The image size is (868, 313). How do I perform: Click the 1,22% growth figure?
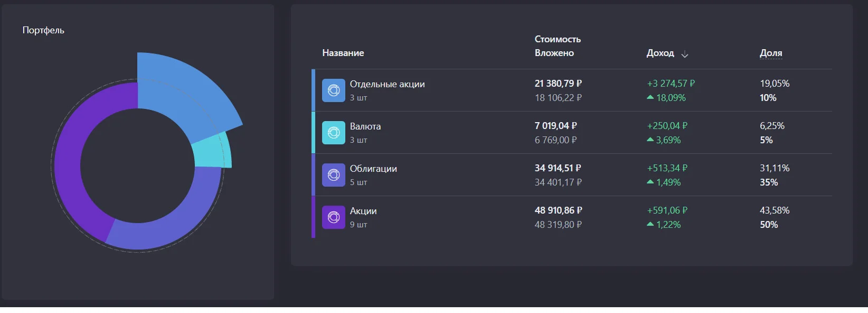tap(668, 225)
